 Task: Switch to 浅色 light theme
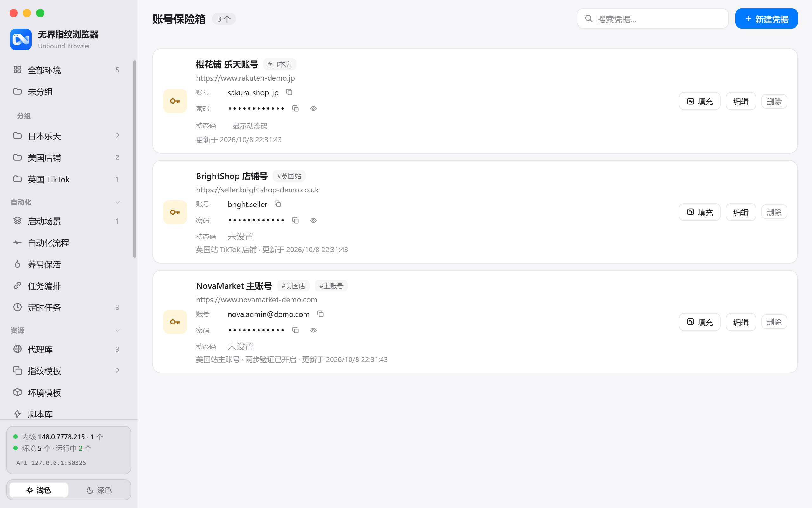[39, 490]
